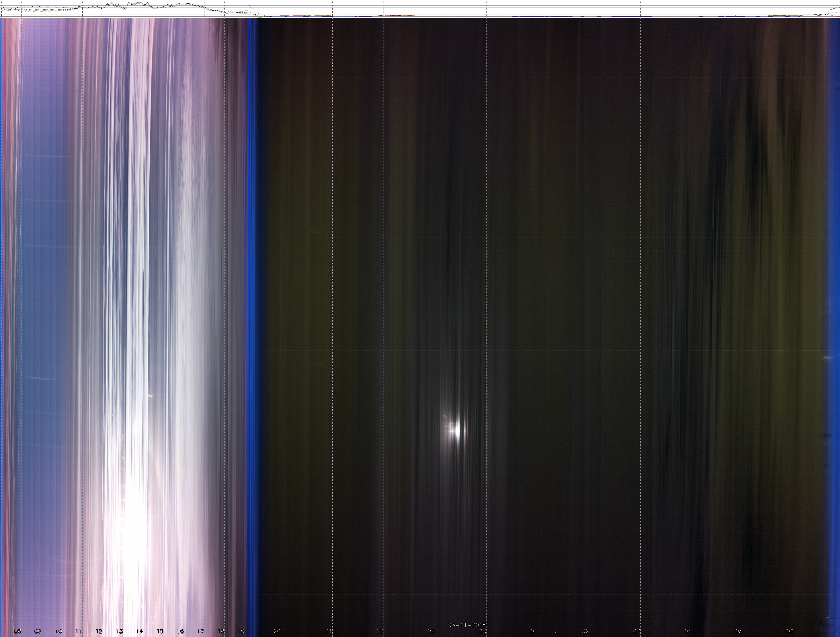
Task: Click the 17 hour label
Action: pos(200,631)
